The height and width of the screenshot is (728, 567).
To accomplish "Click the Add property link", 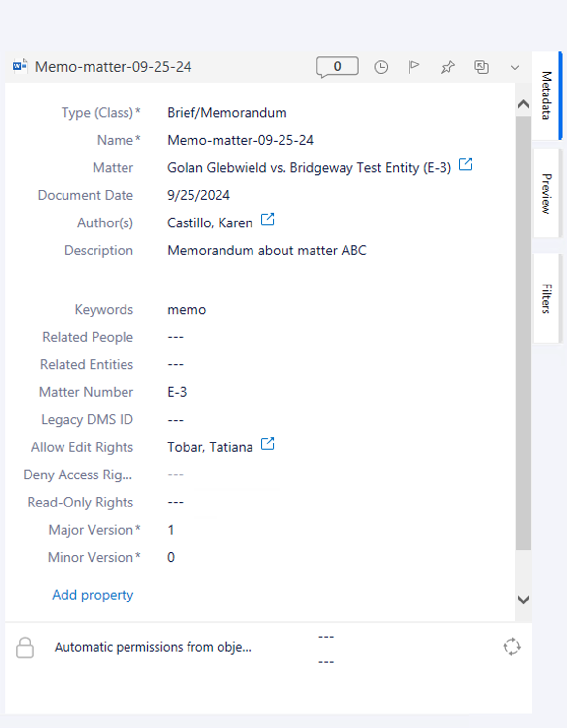I will click(x=92, y=595).
